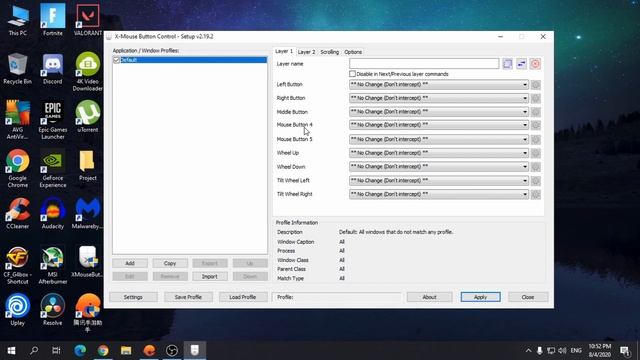Viewport: 640px width, 360px height.
Task: Open settings gear for Left Button
Action: [x=536, y=84]
